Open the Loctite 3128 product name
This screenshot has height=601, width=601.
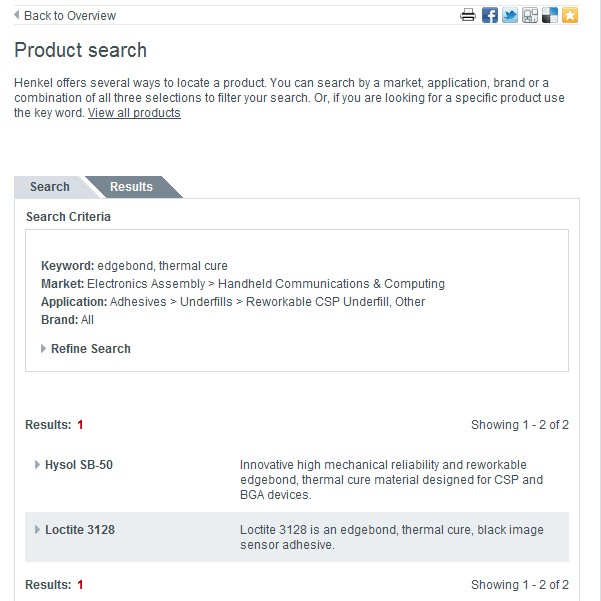point(80,530)
